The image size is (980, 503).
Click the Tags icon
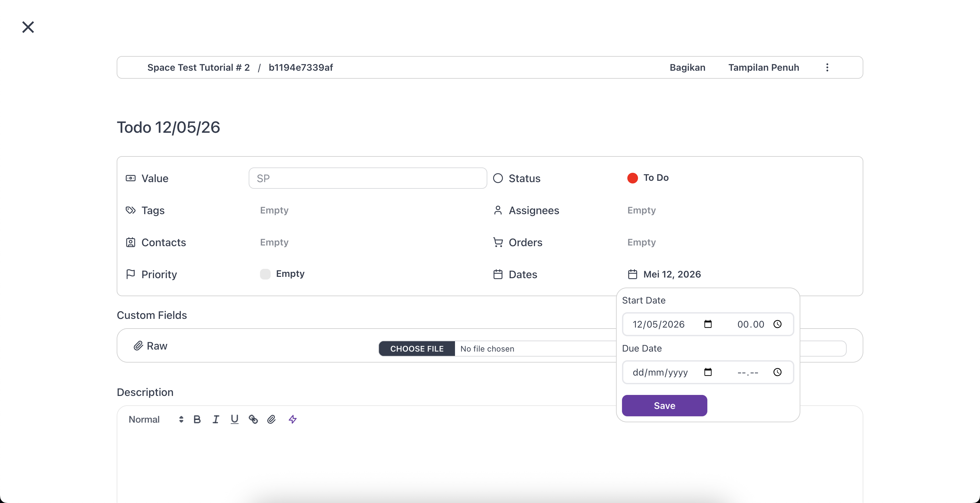pyautogui.click(x=130, y=210)
